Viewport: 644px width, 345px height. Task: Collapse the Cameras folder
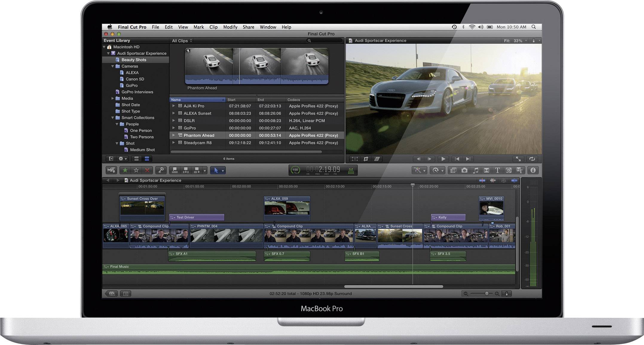tap(113, 66)
